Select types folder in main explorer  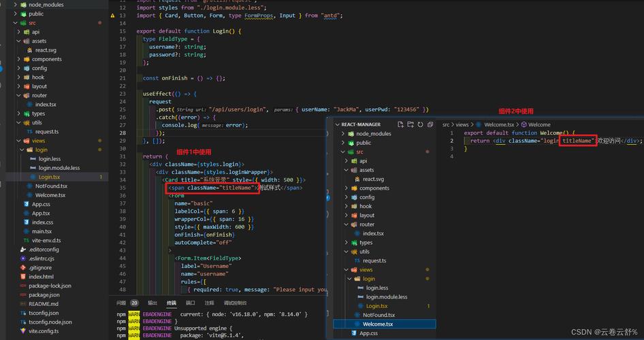click(x=39, y=114)
